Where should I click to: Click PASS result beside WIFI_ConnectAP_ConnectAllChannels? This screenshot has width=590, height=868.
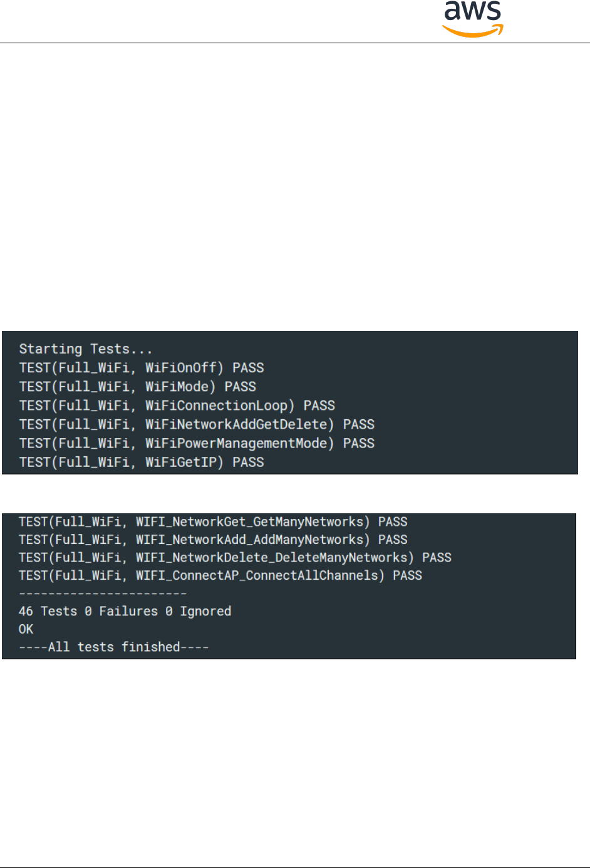407,575
